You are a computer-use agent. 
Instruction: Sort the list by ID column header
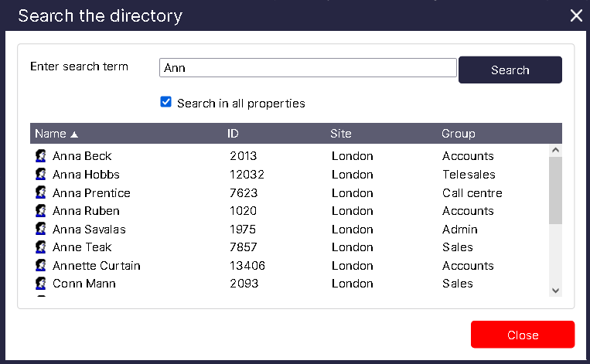[233, 134]
